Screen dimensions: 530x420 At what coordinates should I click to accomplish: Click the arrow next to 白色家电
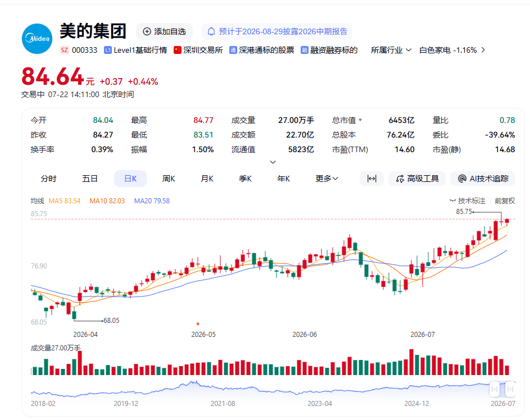pos(483,50)
